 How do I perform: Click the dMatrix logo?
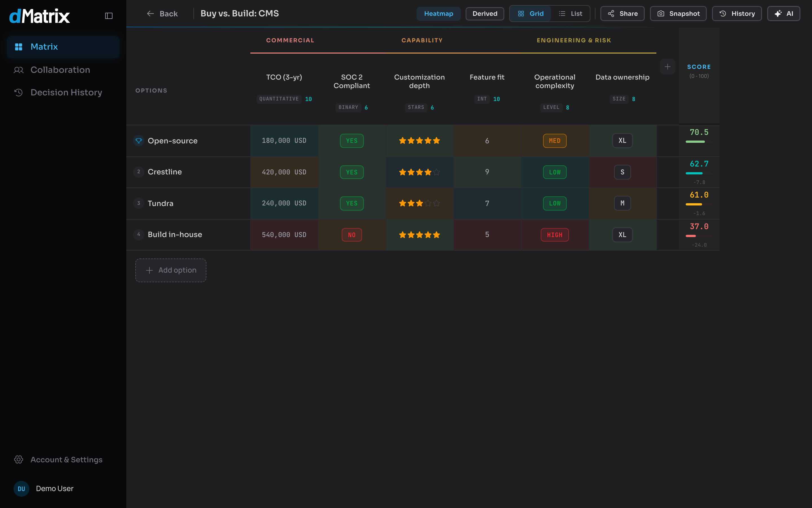click(x=39, y=16)
